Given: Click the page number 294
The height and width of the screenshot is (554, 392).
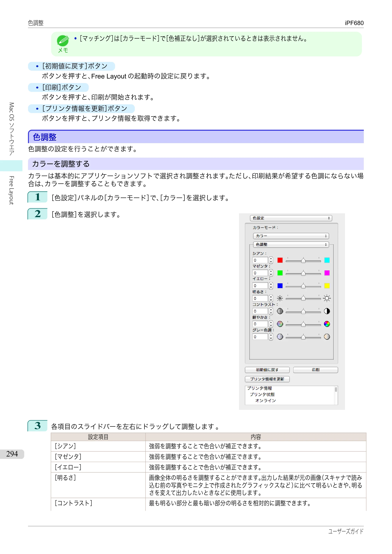Looking at the screenshot, I should [x=12, y=454].
